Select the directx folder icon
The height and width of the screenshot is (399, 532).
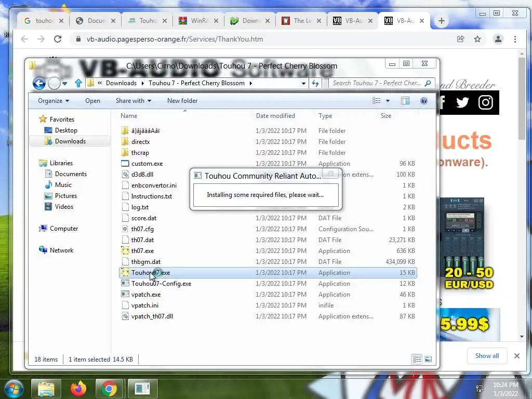click(125, 142)
